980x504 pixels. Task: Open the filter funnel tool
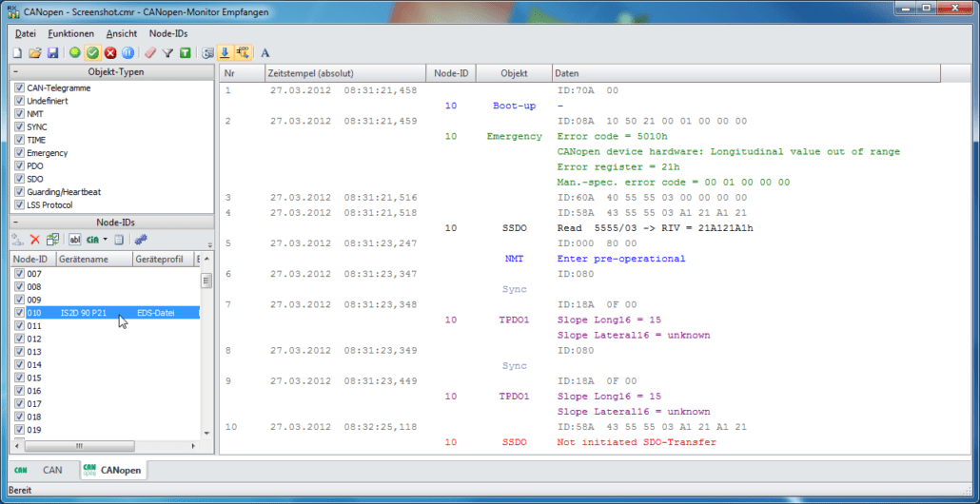tap(167, 53)
